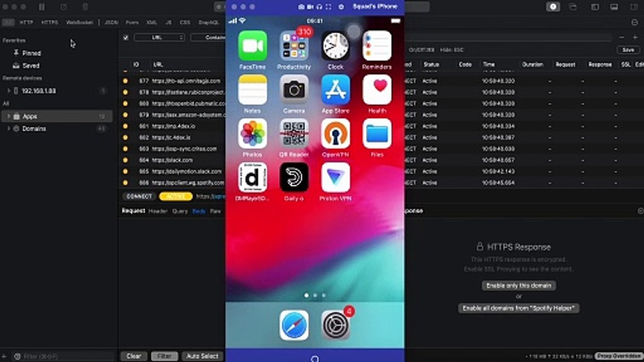Click the Clear button
644x362 pixels.
[134, 356]
